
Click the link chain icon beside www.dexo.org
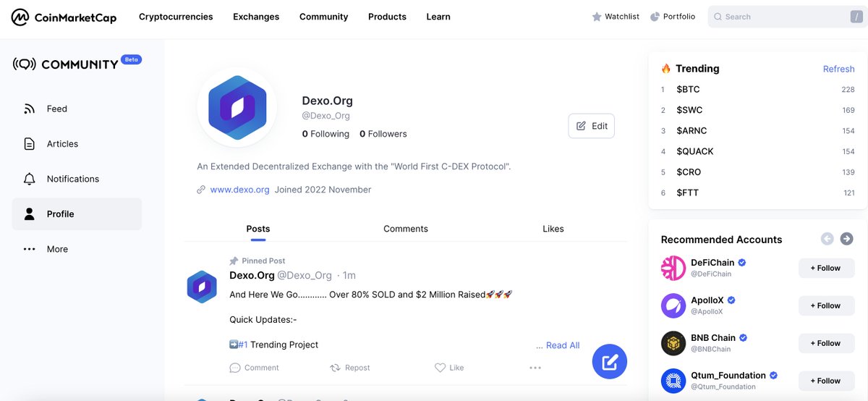coord(201,190)
